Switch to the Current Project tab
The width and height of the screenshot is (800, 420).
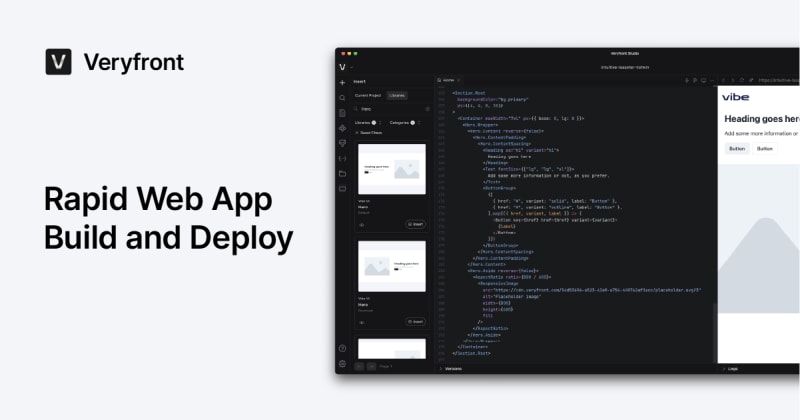tap(369, 95)
